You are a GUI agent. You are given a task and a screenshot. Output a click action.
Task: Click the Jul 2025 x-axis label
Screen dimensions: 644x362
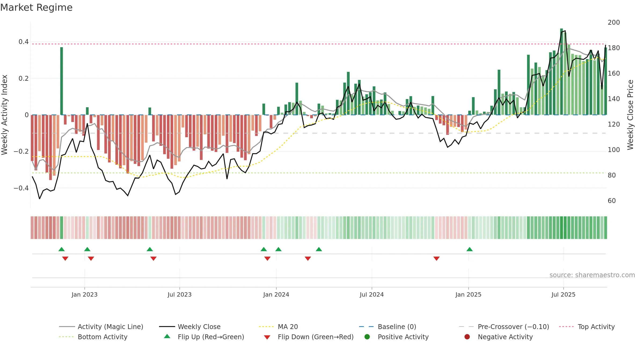click(563, 294)
